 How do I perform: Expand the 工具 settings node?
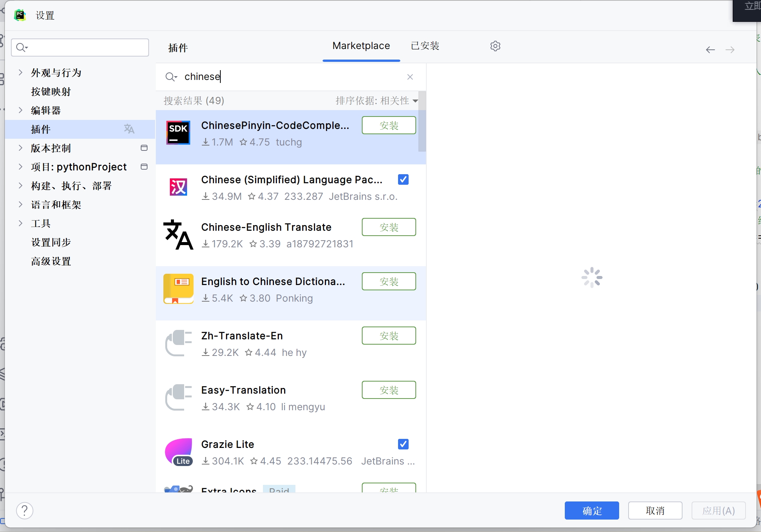20,223
